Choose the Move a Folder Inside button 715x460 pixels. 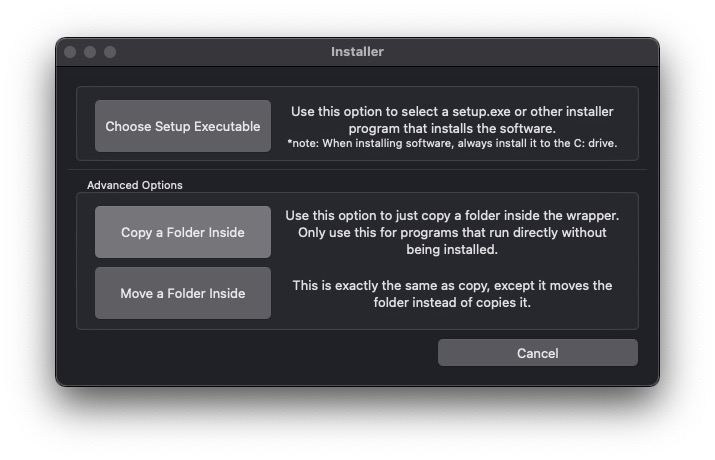183,293
